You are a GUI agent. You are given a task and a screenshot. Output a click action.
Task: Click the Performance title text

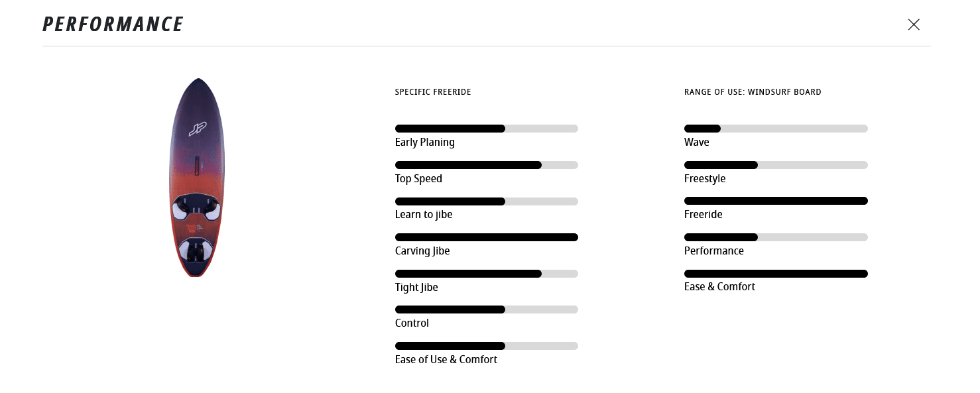[113, 25]
